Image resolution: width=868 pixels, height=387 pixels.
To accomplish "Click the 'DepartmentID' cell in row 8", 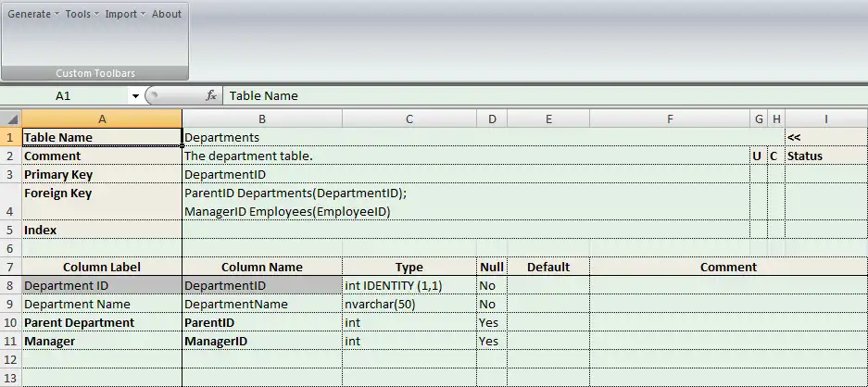I will click(262, 286).
